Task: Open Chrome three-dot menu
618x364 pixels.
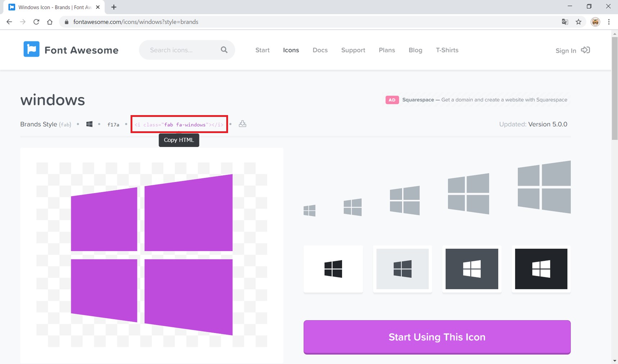Action: 609,22
